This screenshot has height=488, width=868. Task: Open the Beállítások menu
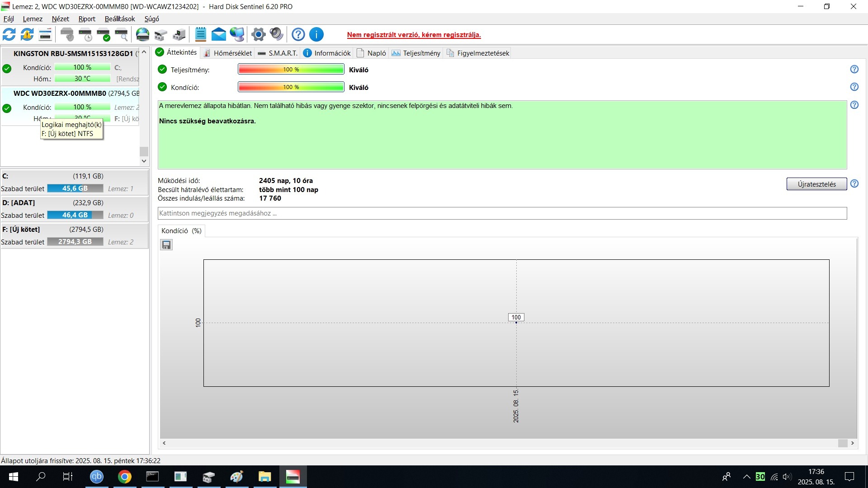coord(119,19)
